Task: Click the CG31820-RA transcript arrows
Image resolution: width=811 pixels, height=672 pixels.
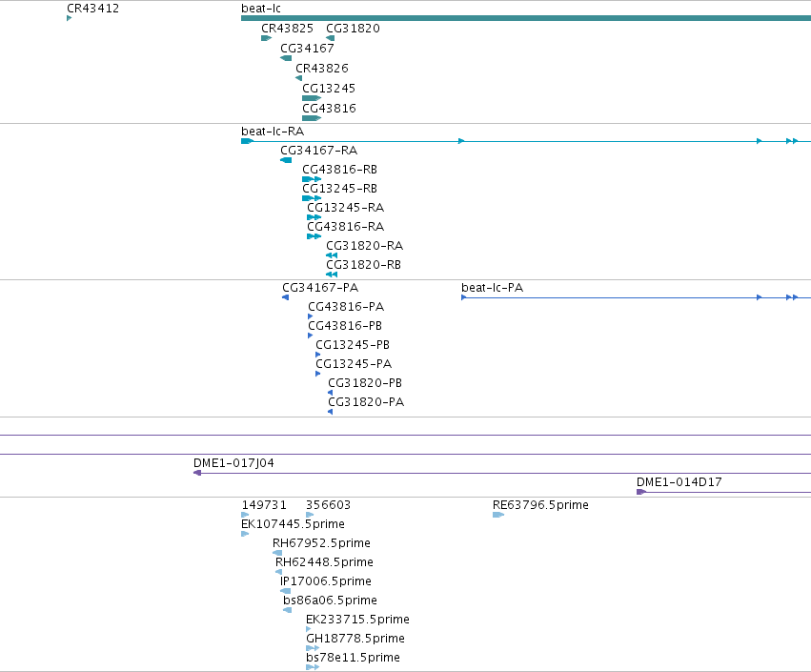Action: pos(332,255)
